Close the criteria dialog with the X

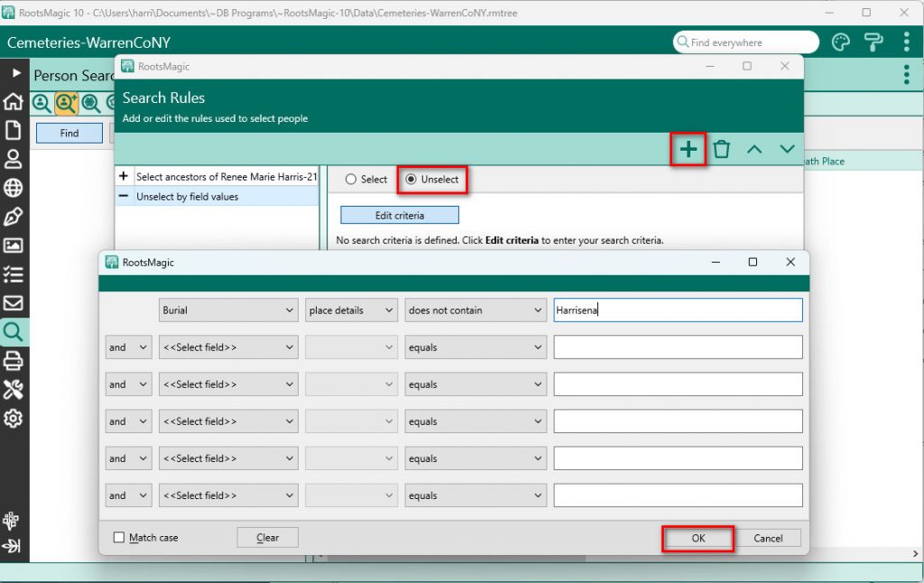790,262
